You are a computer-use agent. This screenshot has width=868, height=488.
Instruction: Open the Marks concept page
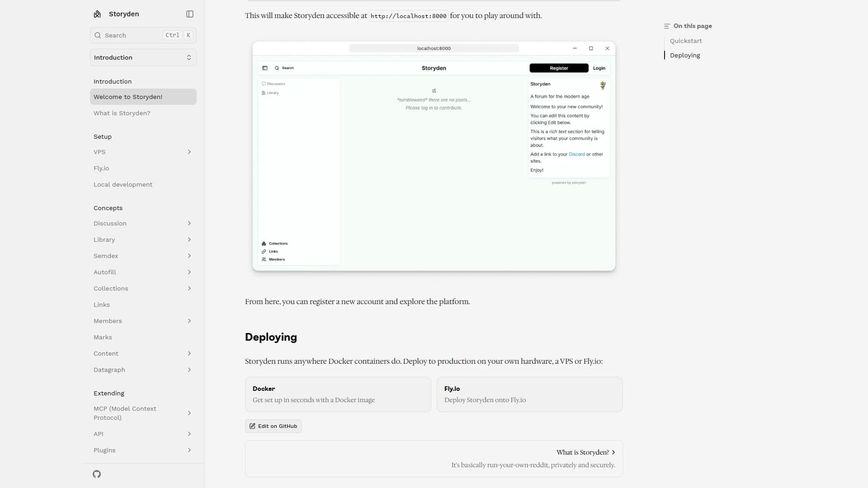tap(143, 337)
